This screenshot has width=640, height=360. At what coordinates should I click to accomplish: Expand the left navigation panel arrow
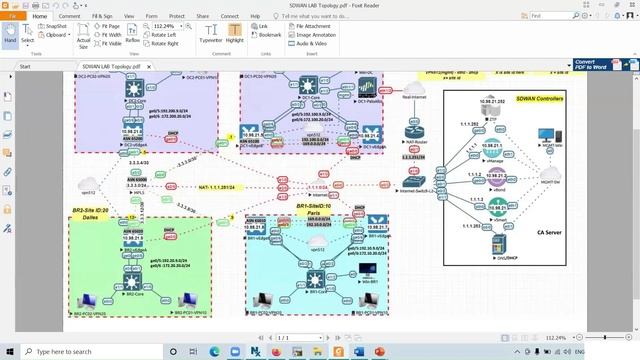(x=11, y=76)
